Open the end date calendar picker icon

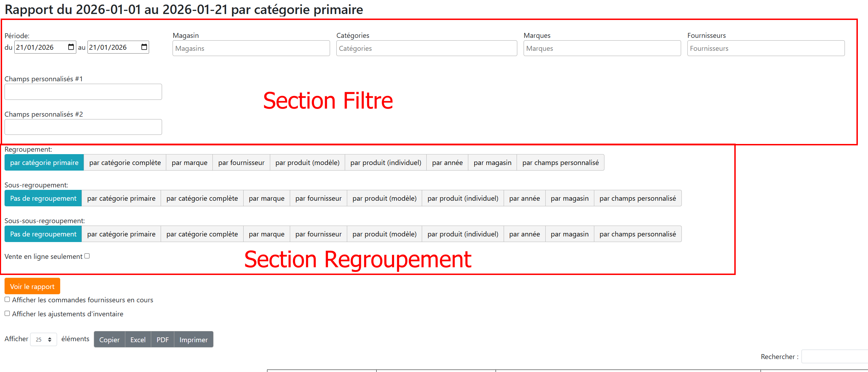[144, 47]
